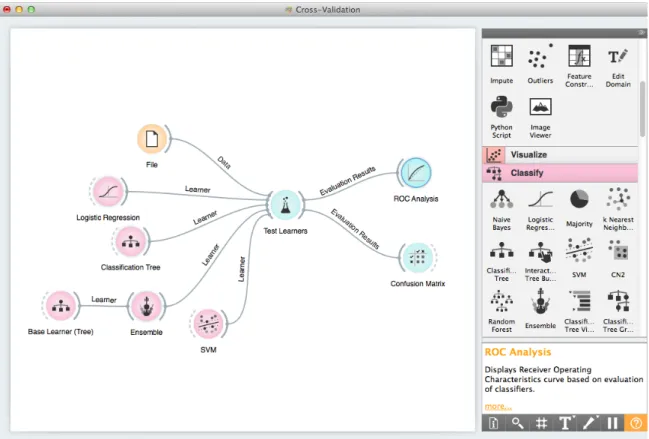
Task: Click the workflow info toolbar button
Action: (493, 423)
